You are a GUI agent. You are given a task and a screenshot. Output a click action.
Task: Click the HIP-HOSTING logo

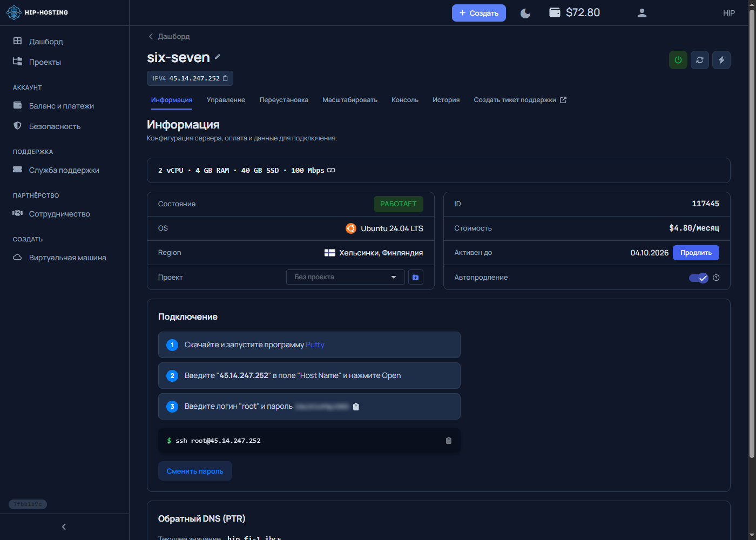click(x=37, y=12)
